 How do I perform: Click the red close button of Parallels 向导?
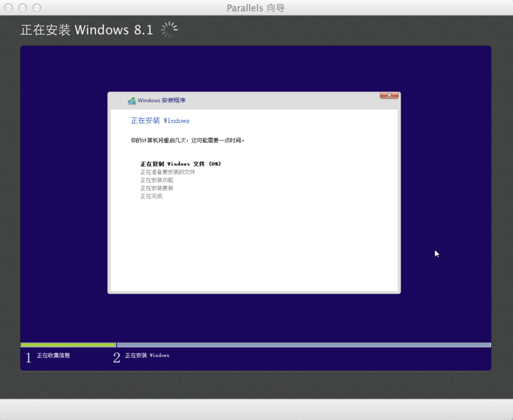(9, 8)
